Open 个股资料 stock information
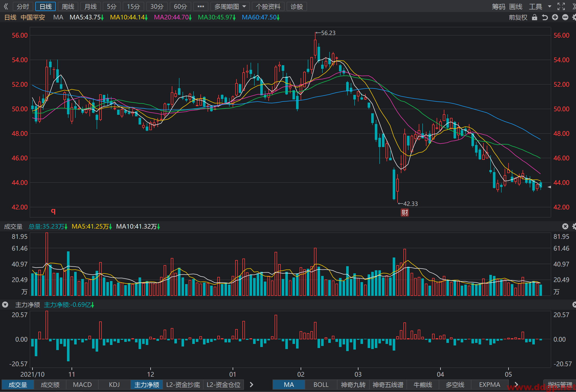576x392 pixels. [x=268, y=6]
